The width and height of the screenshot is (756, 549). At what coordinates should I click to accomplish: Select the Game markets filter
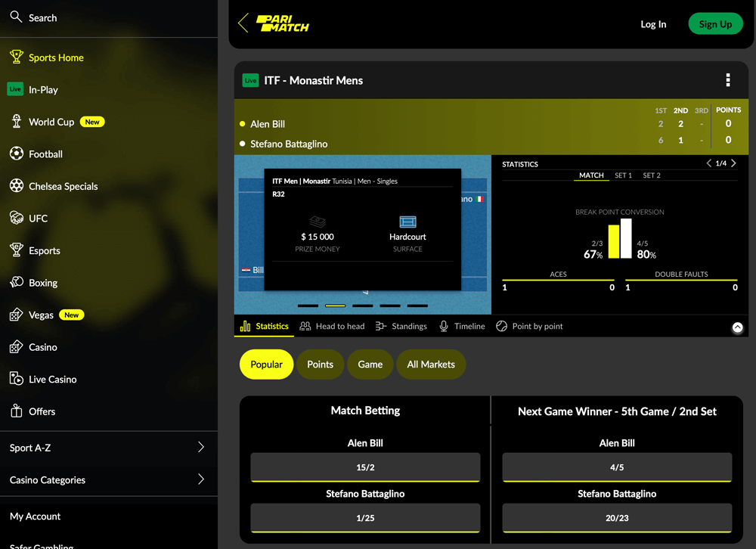370,364
